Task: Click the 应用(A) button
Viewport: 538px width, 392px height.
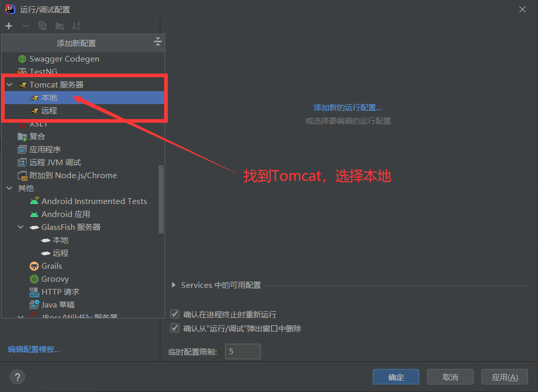Action: pos(505,377)
